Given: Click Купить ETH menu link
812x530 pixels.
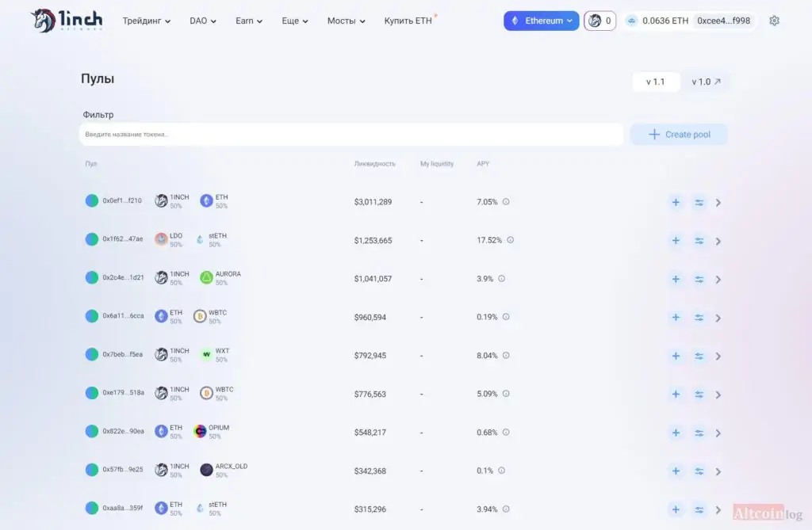Looking at the screenshot, I should (408, 21).
